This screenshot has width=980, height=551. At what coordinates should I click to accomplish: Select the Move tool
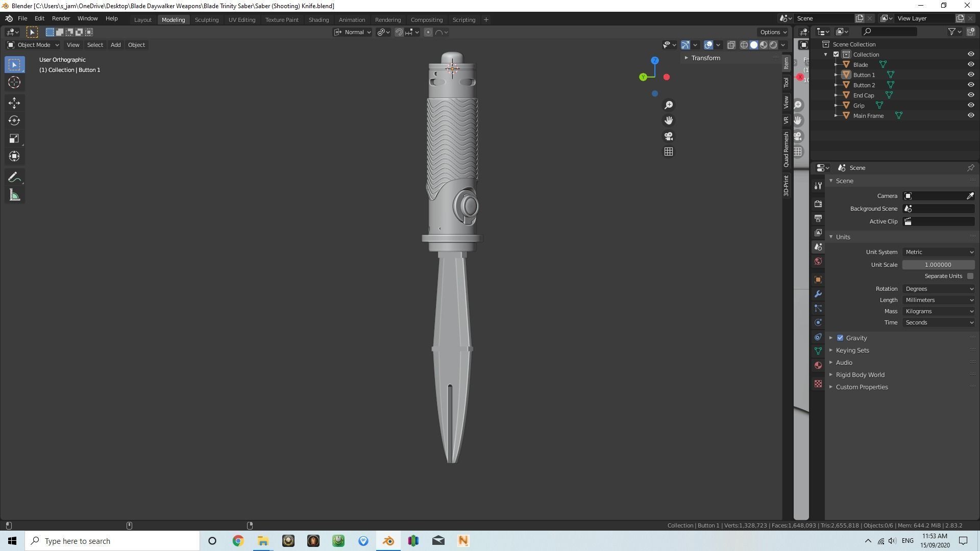tap(14, 103)
